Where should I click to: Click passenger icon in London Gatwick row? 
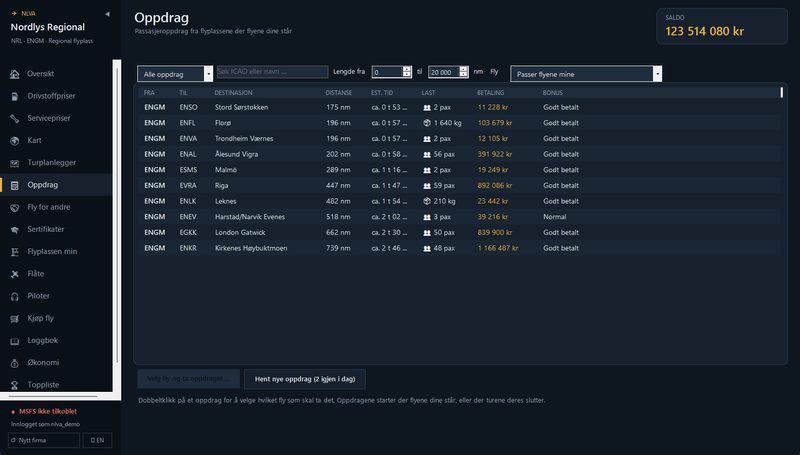[427, 233]
